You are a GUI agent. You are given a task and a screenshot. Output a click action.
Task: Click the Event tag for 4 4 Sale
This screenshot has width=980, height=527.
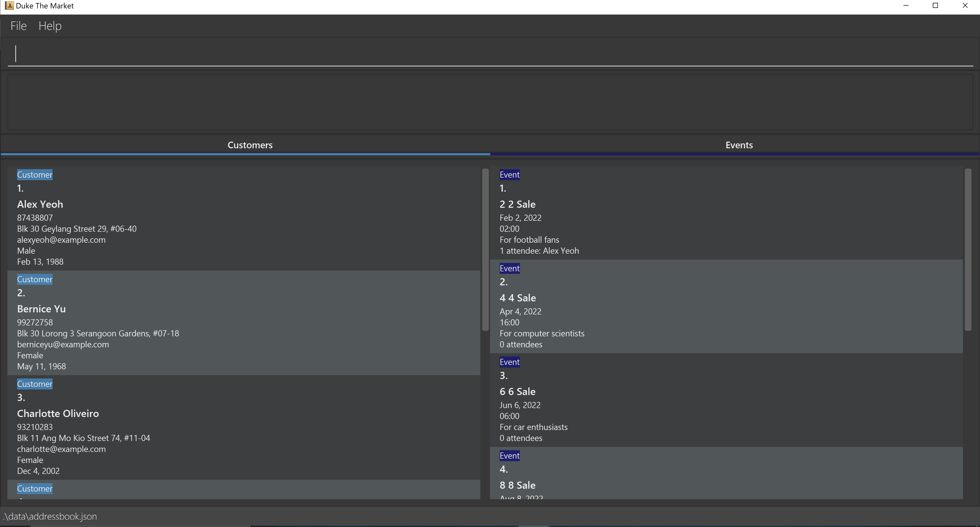tap(509, 268)
